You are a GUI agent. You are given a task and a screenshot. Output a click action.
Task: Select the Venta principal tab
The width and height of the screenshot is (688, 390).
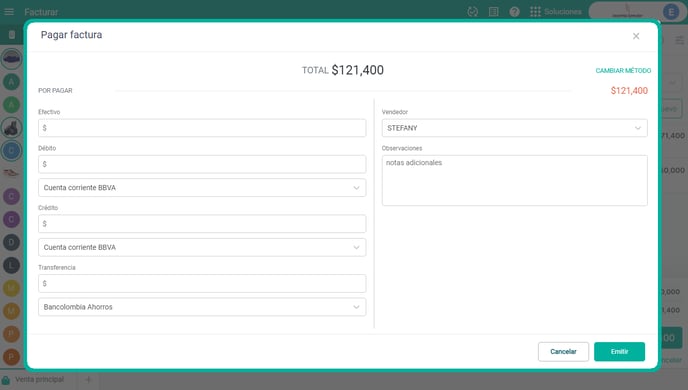coord(39,379)
